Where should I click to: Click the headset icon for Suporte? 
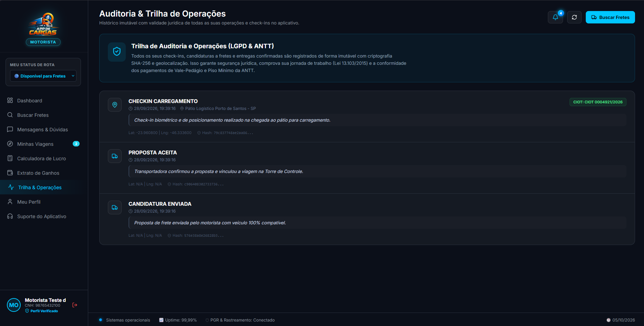click(10, 216)
